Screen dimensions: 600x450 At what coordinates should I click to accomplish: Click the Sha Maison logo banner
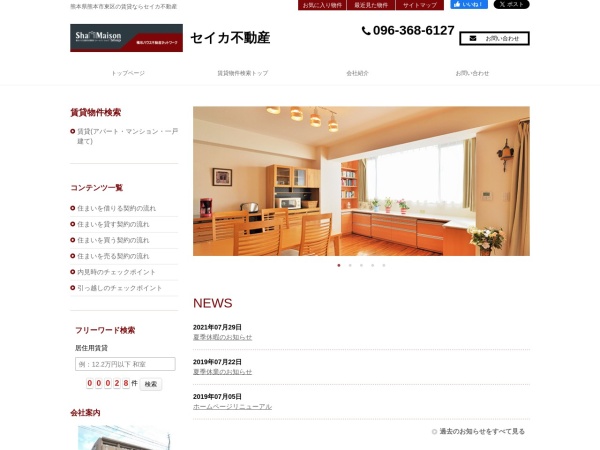click(x=126, y=38)
